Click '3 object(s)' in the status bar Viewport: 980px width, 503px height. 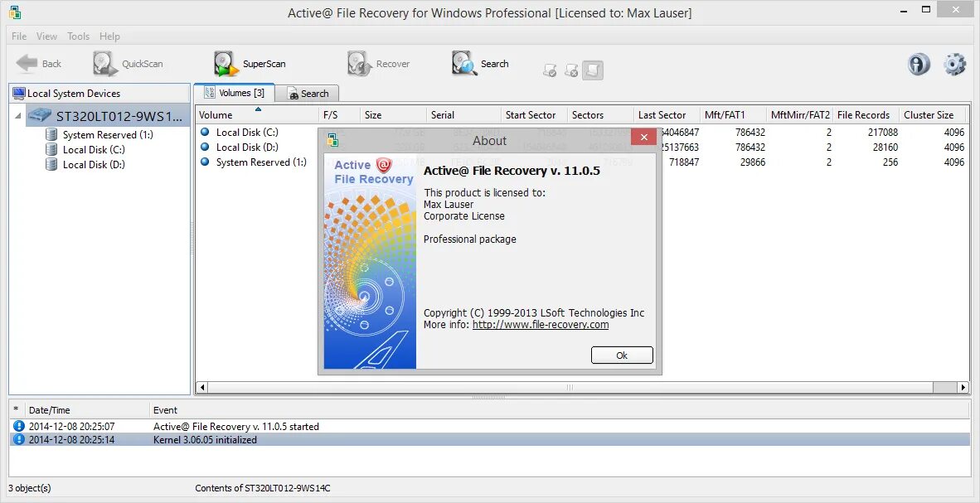[x=30, y=488]
